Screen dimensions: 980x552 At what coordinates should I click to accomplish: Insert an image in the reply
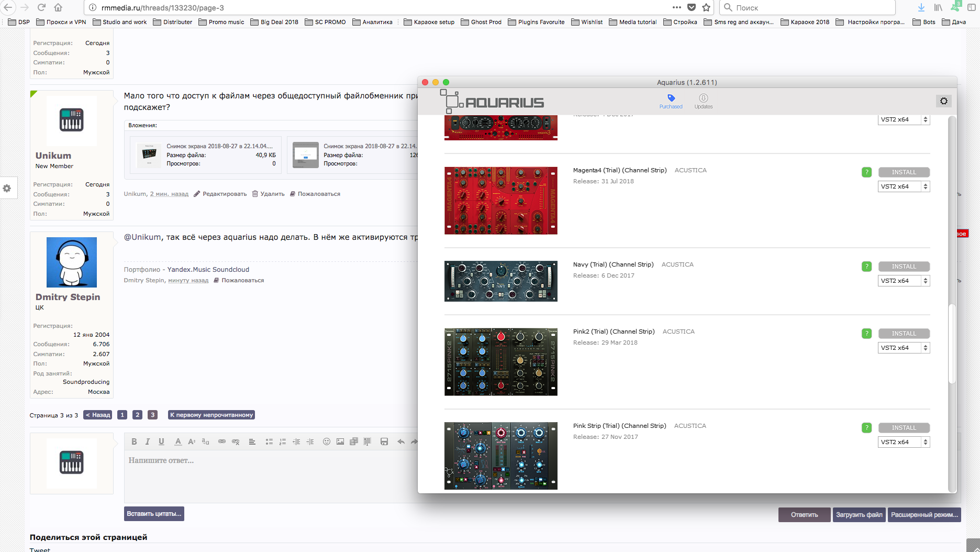point(340,441)
